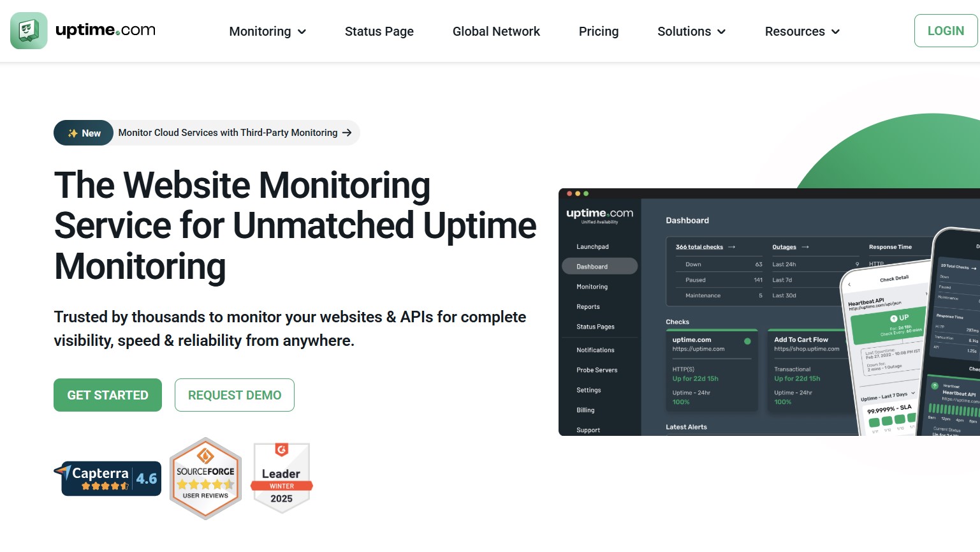This screenshot has width=980, height=552.
Task: Open the Global Network page
Action: (x=496, y=31)
